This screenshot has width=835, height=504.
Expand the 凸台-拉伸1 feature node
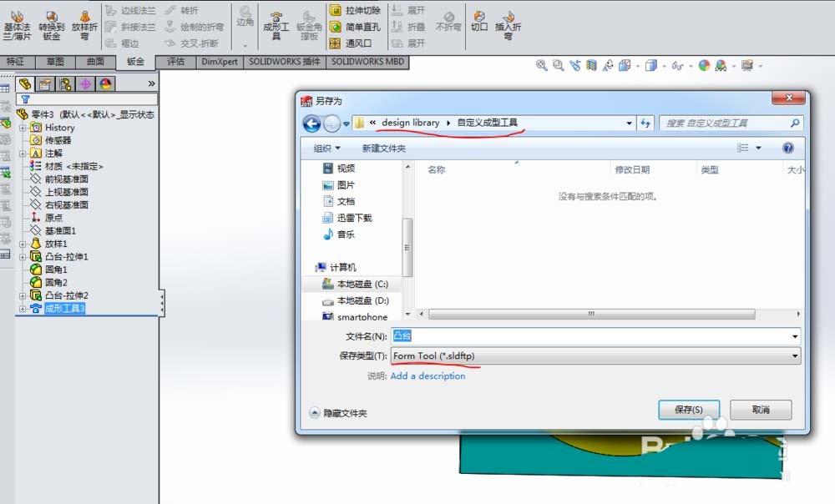pos(24,256)
